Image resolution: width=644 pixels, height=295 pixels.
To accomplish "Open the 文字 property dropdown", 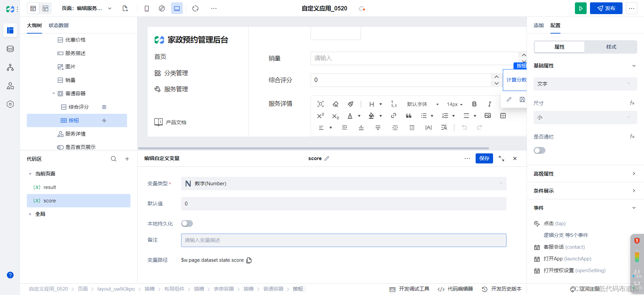I will click(585, 84).
